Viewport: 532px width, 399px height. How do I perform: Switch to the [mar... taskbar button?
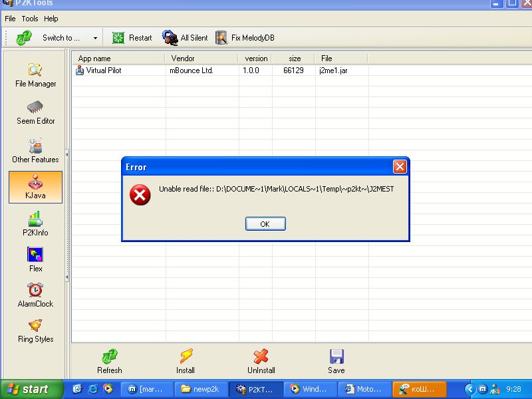tap(146, 389)
